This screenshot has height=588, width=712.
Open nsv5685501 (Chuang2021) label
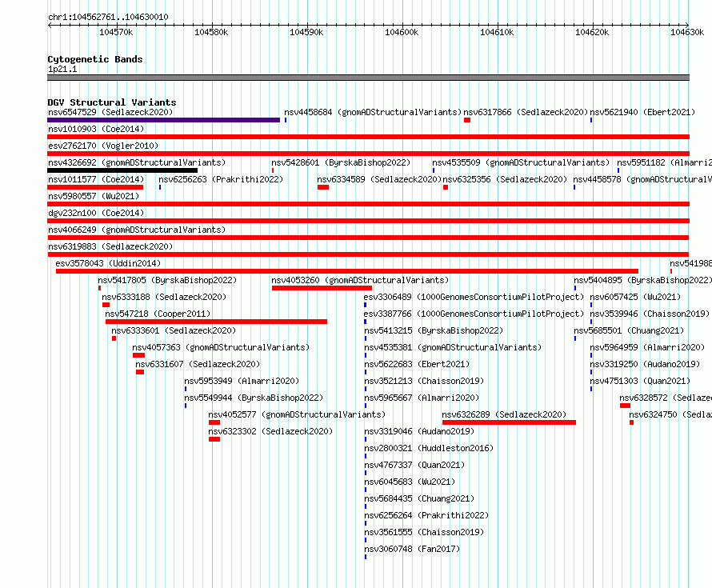coord(629,330)
